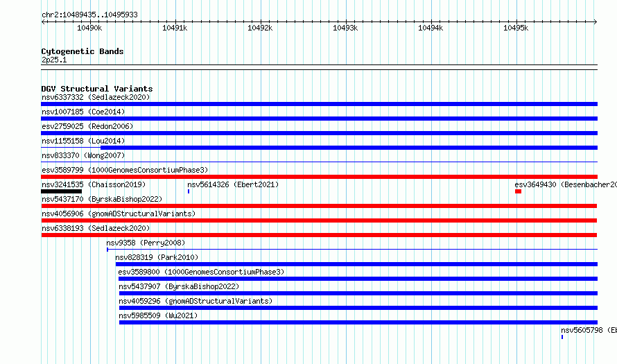This screenshot has height=364, width=617.
Task: Select the blue nsv5985509 (Wu2021) bar
Action: [358, 322]
